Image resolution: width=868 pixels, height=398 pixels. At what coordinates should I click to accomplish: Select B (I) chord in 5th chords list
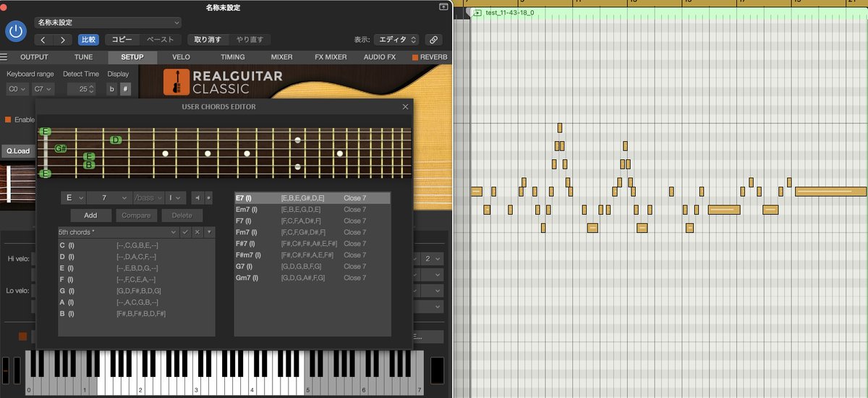[x=136, y=313]
